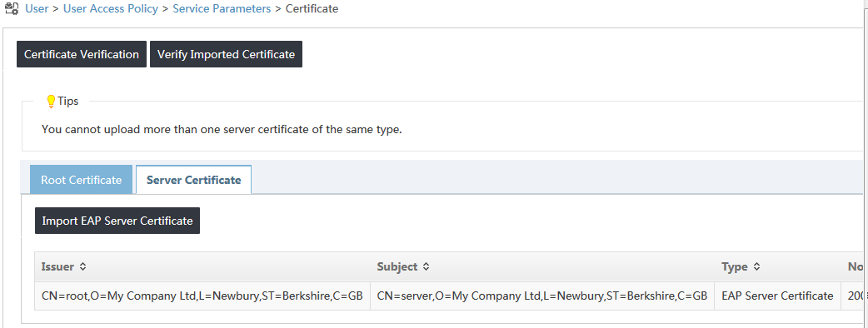Click the Subject column header
Image resolution: width=868 pixels, height=328 pixels.
point(542,266)
